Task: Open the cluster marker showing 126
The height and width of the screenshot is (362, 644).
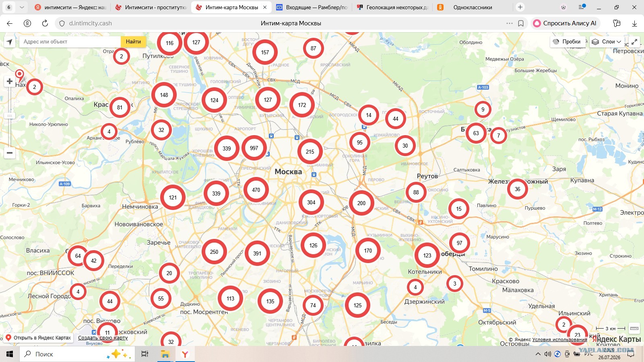Action: click(x=313, y=245)
